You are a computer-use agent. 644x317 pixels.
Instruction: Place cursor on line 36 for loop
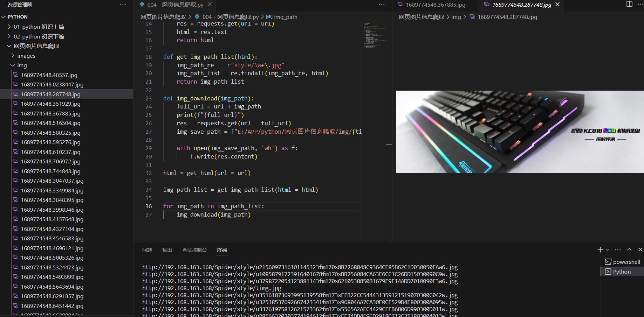[x=213, y=206]
